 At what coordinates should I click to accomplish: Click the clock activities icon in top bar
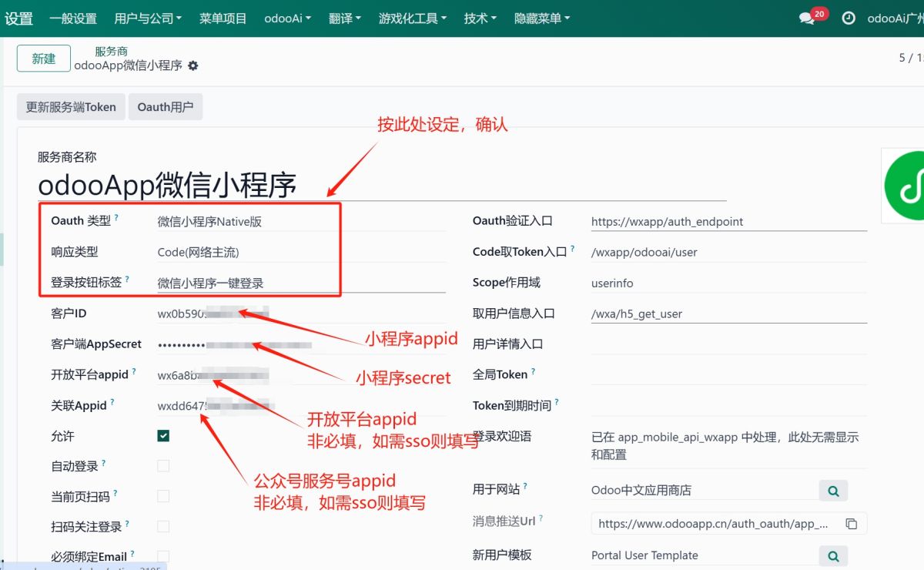click(x=849, y=18)
